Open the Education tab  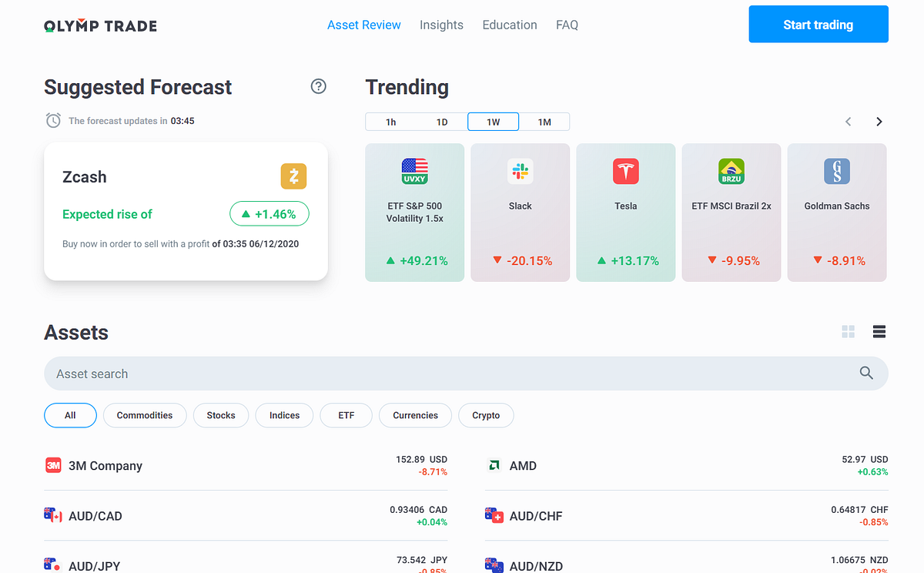coord(510,25)
